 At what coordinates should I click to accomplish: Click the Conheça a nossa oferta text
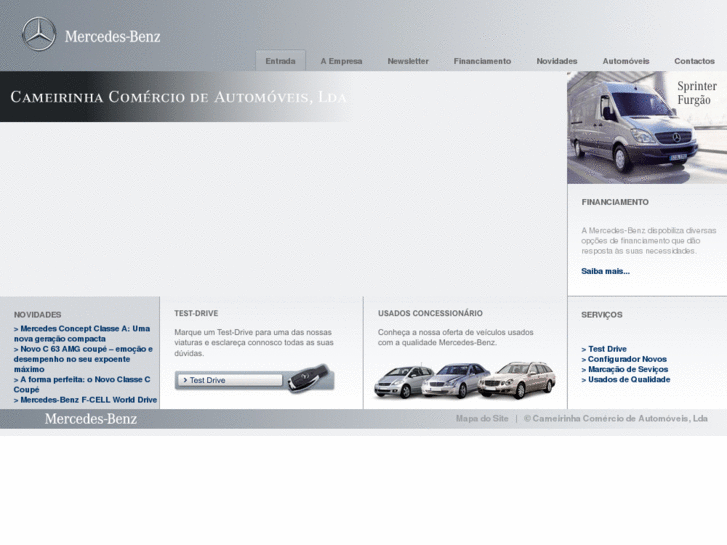[x=456, y=338]
